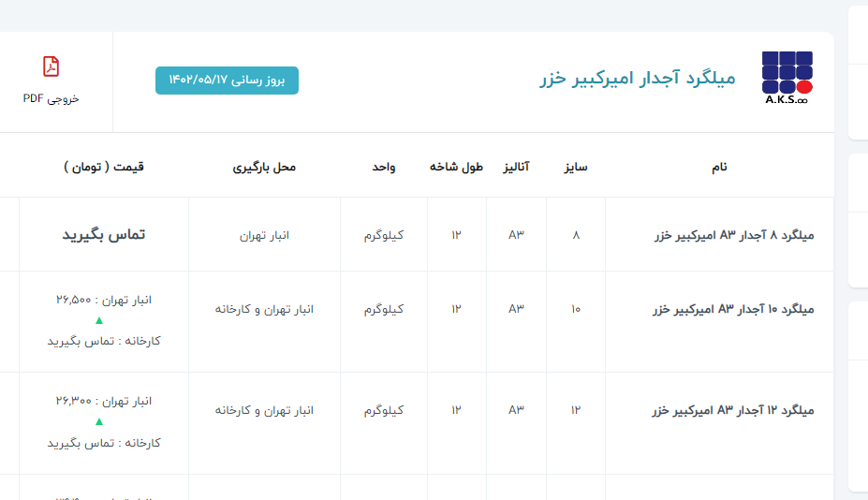Click the انبار تهران 26,300 price

[103, 401]
